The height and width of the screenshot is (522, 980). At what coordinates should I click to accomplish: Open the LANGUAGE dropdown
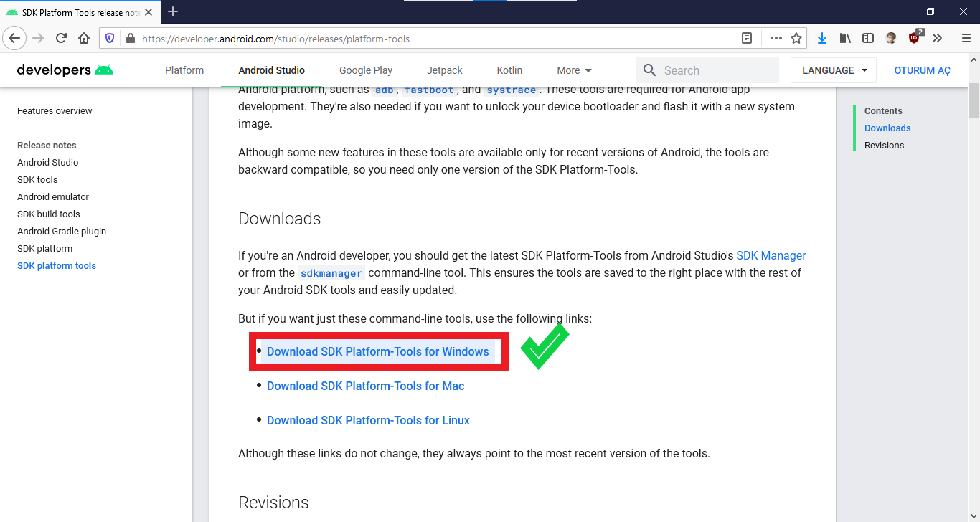[834, 70]
